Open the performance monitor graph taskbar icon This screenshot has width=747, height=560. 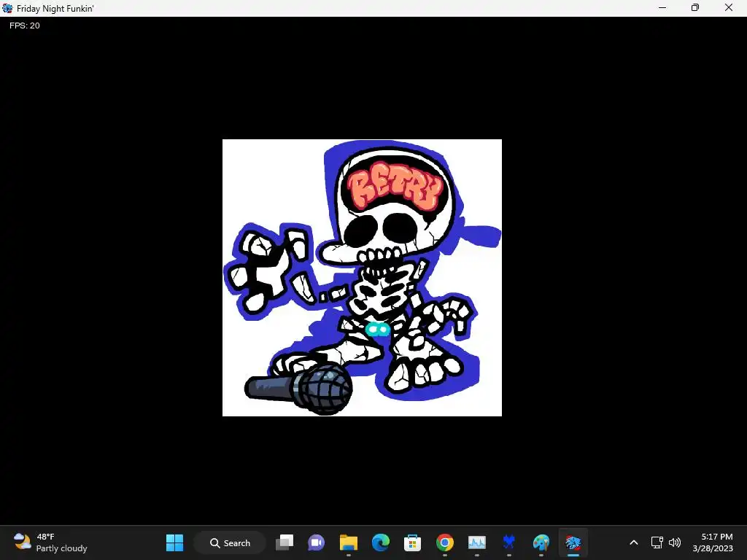477,542
